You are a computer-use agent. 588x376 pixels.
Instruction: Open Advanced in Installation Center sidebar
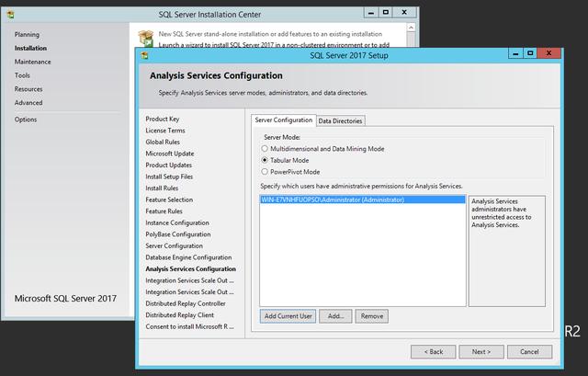click(x=28, y=102)
